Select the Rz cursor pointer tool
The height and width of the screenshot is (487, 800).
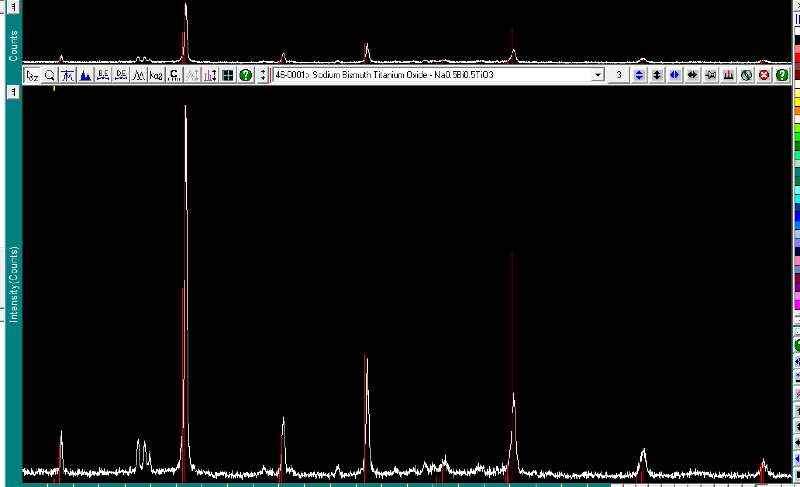click(x=32, y=75)
